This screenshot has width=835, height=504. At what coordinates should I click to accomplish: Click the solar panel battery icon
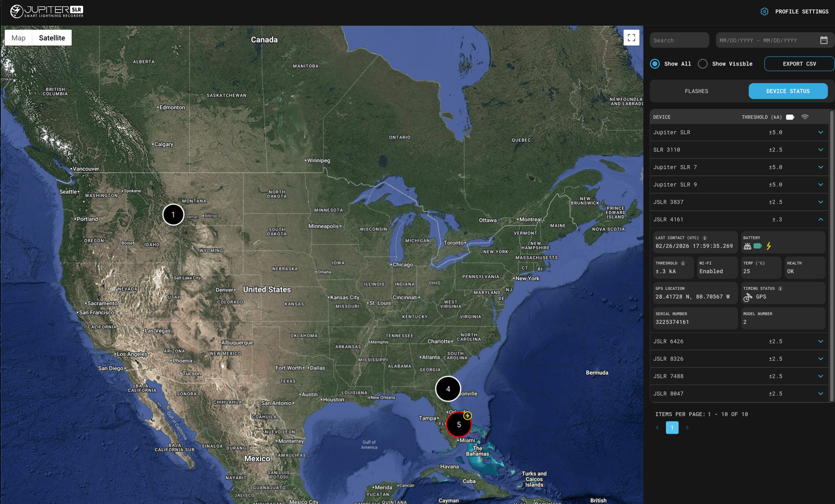coord(747,246)
